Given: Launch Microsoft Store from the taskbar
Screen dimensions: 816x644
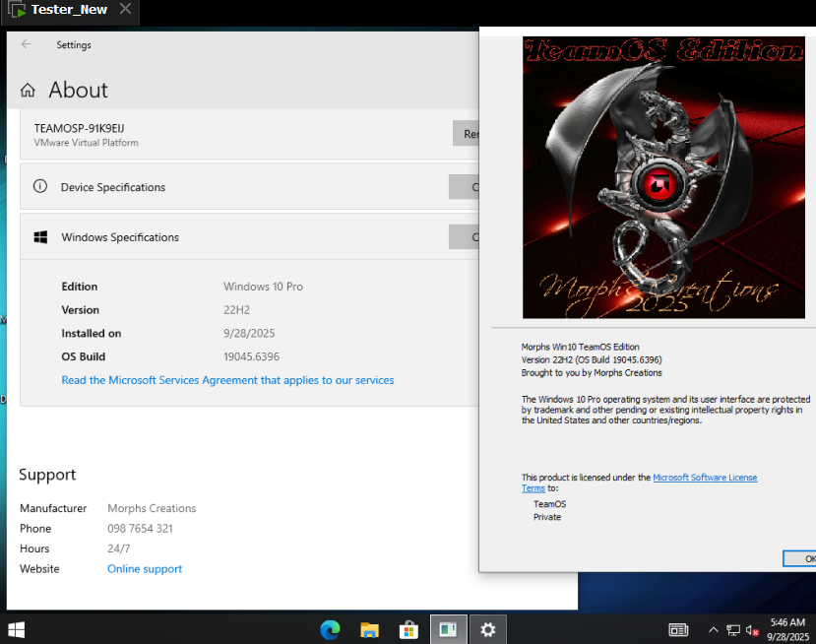Looking at the screenshot, I should click(x=408, y=629).
